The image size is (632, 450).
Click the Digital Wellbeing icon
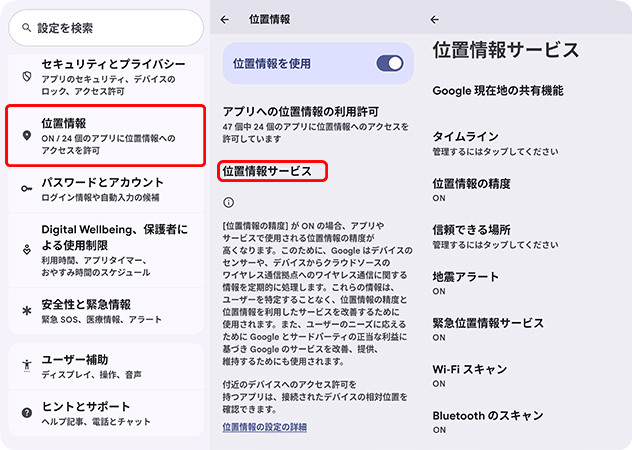coord(27,250)
